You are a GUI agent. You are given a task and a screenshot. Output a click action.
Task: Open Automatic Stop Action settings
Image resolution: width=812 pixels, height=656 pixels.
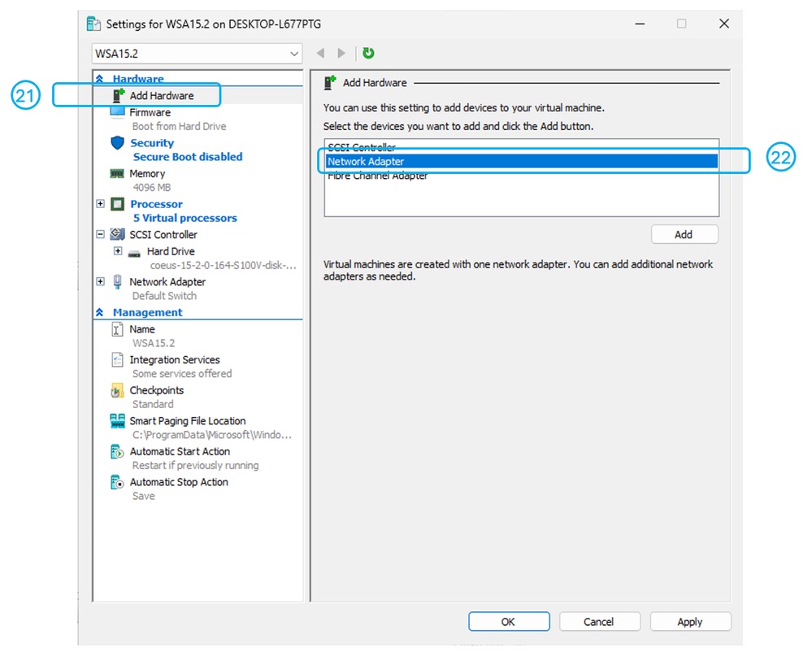click(179, 481)
